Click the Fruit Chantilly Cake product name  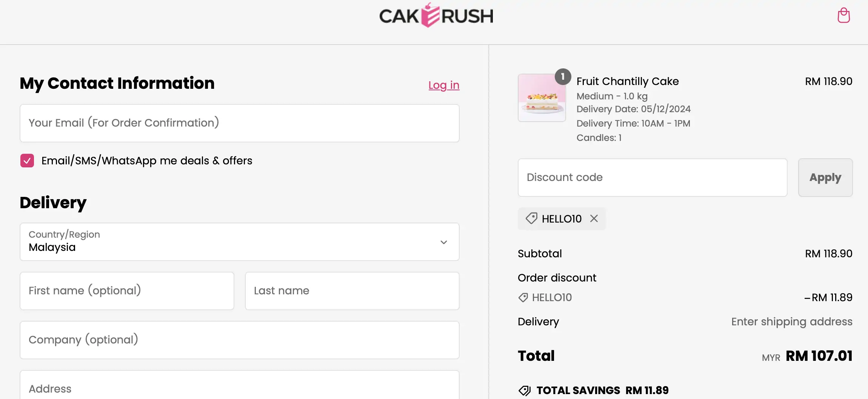tap(627, 81)
